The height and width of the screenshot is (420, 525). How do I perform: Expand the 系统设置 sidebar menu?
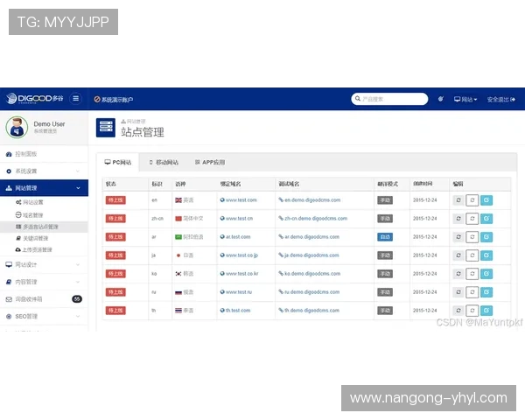tap(44, 171)
